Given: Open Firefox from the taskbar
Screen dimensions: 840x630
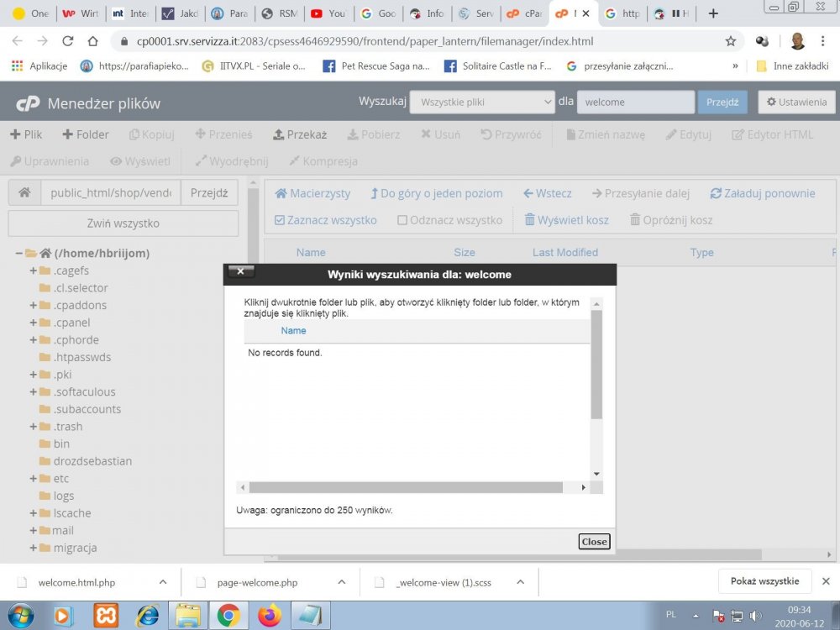Looking at the screenshot, I should click(270, 615).
